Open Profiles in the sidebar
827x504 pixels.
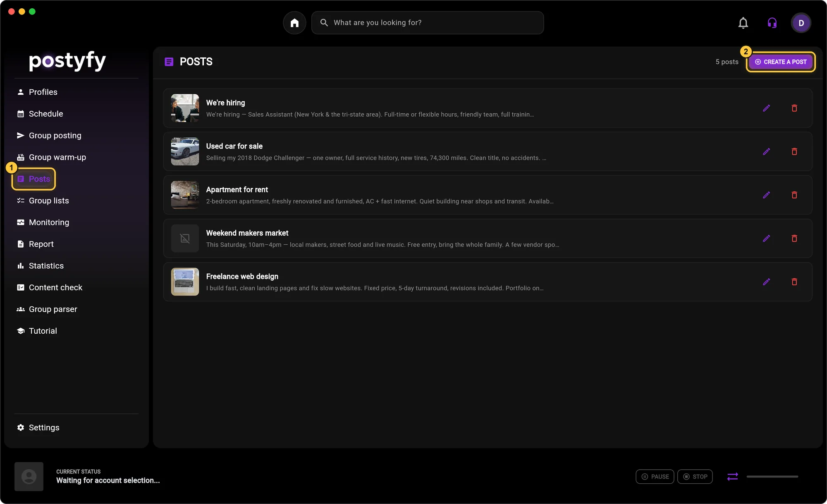[37, 92]
